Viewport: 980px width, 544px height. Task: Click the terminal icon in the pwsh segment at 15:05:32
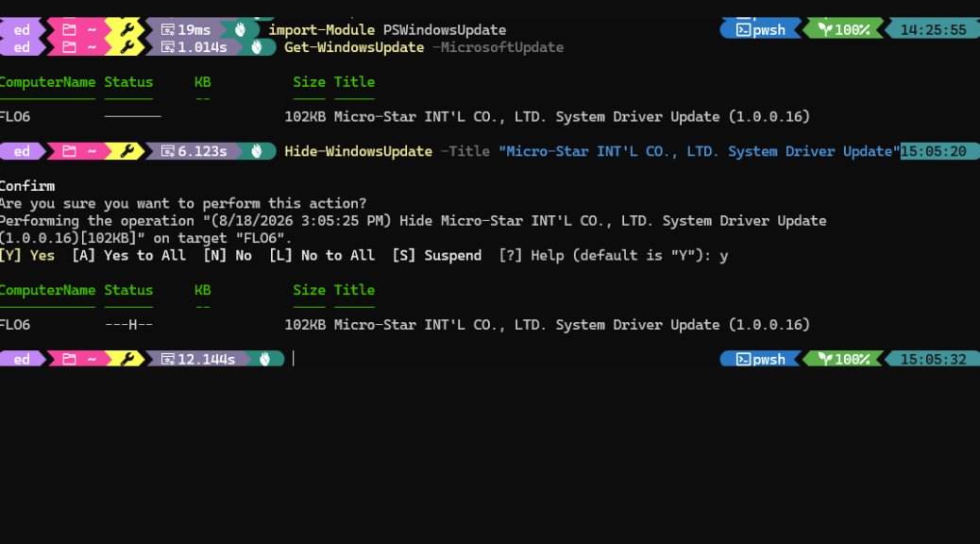tap(742, 359)
